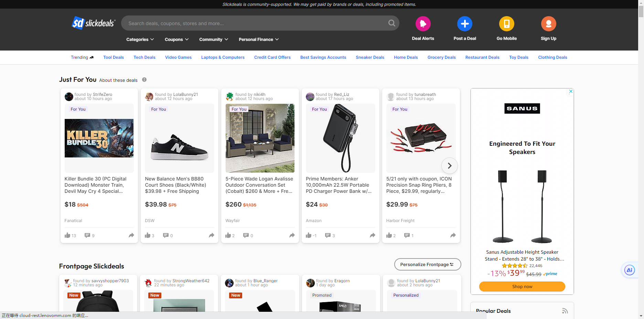Click the search deals input field
Screen dimensions: 644x319
coord(255,23)
